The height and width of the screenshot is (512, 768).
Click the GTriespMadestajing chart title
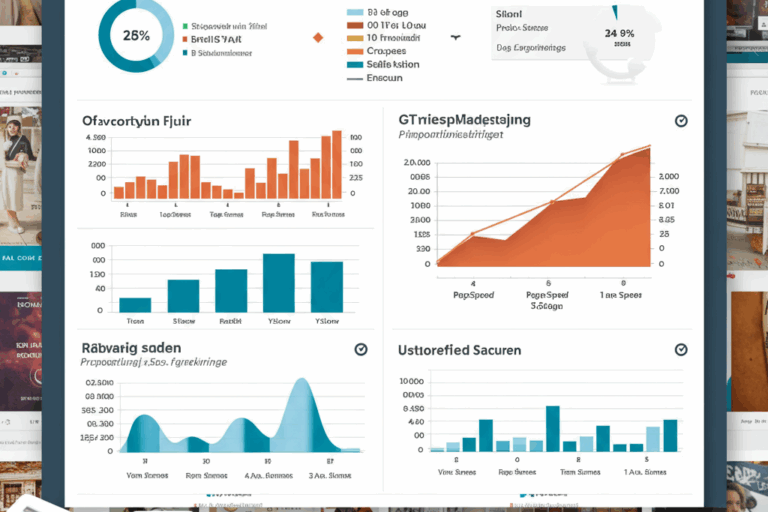point(464,120)
